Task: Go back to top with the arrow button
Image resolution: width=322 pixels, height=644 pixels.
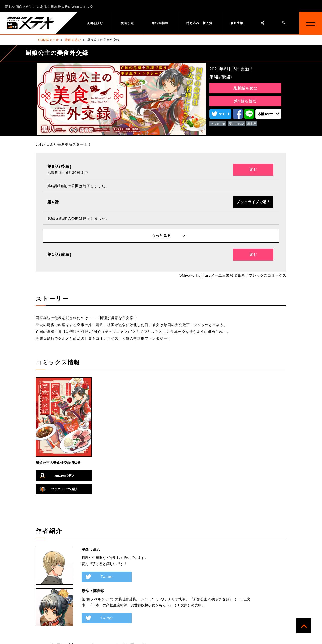Action: 304,626
